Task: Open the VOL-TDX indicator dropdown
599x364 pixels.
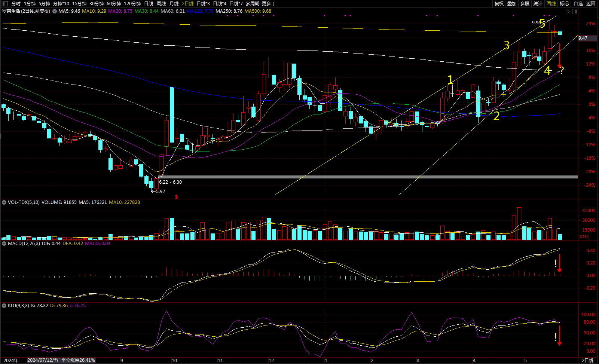Action: coord(4,202)
